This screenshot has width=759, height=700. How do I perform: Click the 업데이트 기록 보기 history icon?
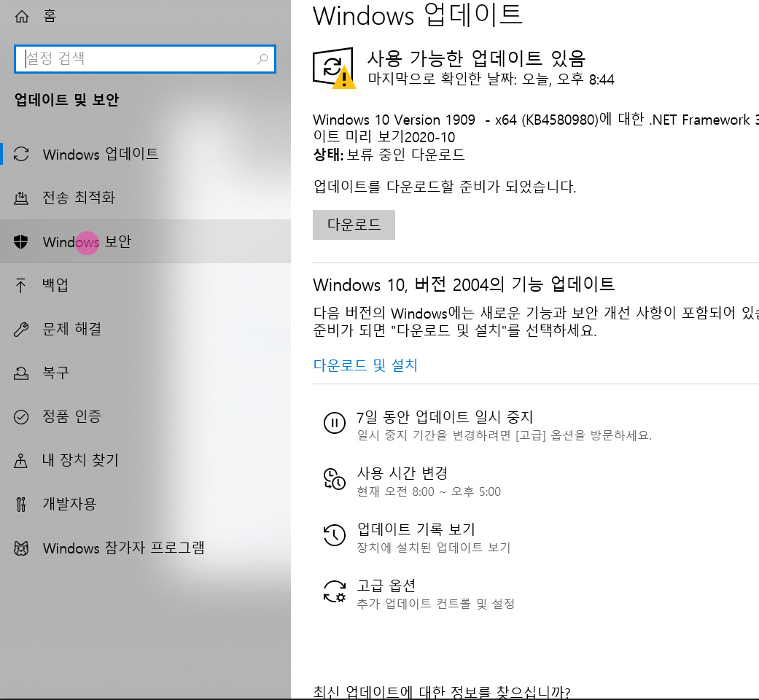coord(334,535)
